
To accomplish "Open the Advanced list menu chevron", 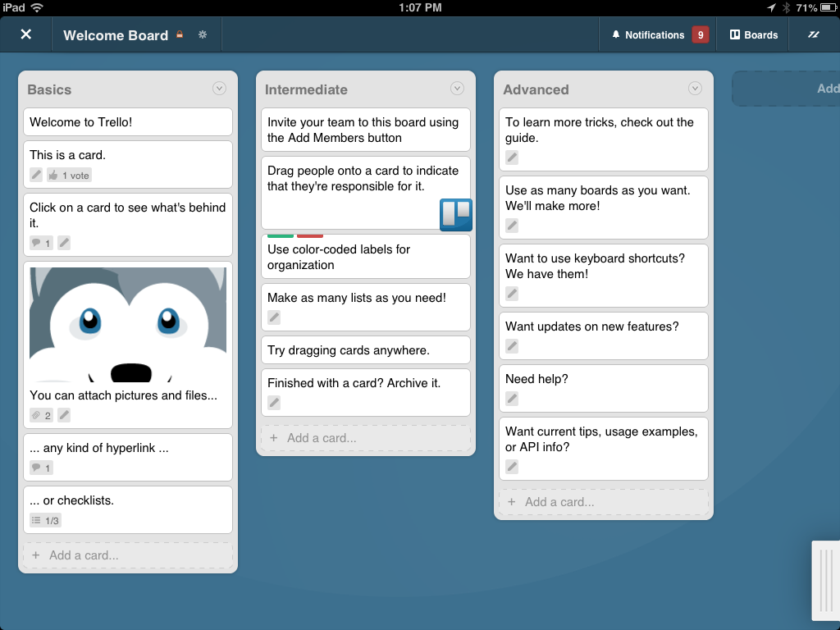I will [695, 89].
